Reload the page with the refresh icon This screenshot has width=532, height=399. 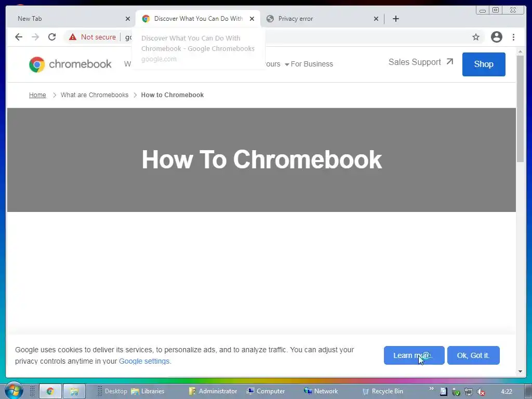(x=52, y=37)
